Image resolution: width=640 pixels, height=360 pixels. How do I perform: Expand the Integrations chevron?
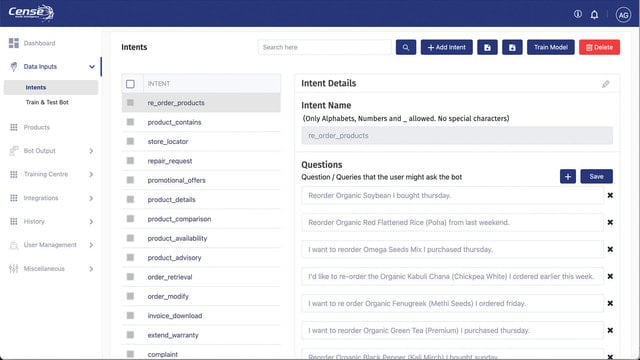[x=91, y=198]
